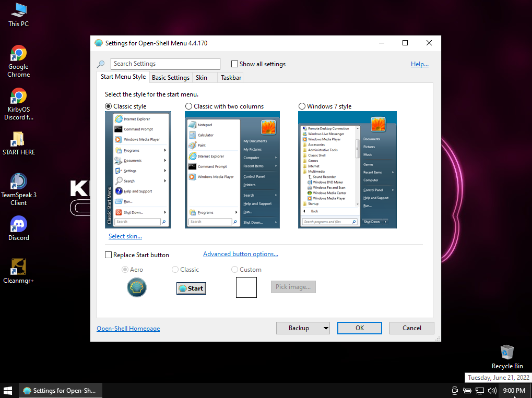Choose the Aero button radio option
This screenshot has height=398, width=532.
[125, 270]
